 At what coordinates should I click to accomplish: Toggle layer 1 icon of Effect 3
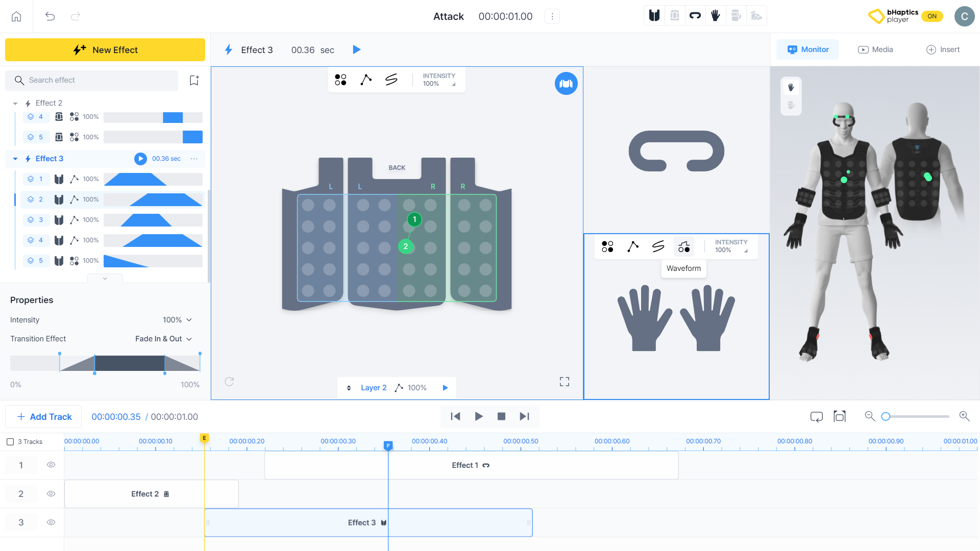click(x=31, y=179)
